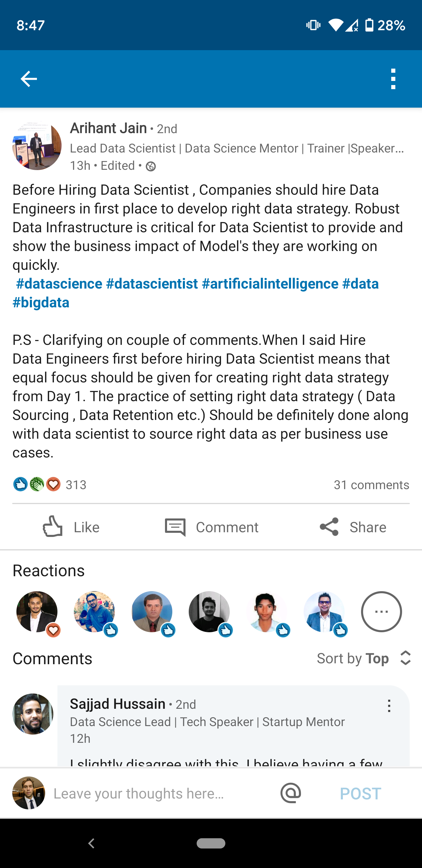Open first reactor's avatar with heart reaction
Screen dimensions: 422x868
(37, 612)
